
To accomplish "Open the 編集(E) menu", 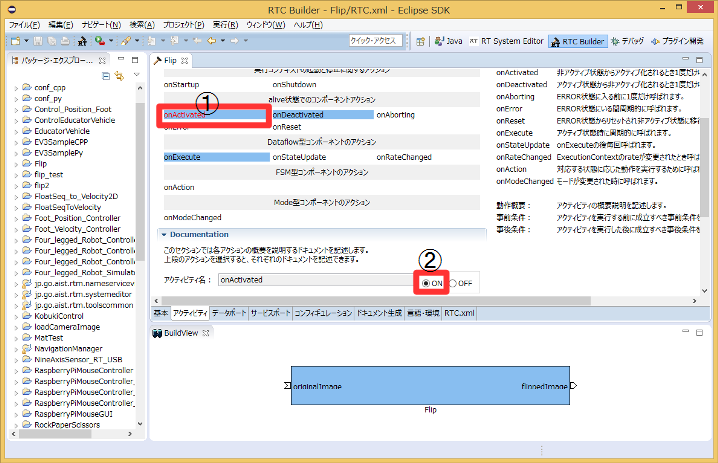I will 61,25.
